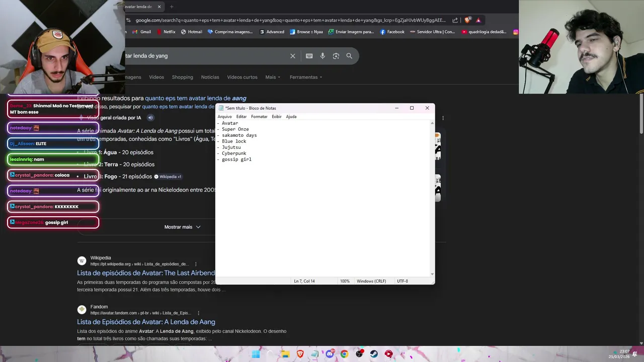This screenshot has width=644, height=362.
Task: Open Google Chrome from the taskbar
Action: (344, 354)
